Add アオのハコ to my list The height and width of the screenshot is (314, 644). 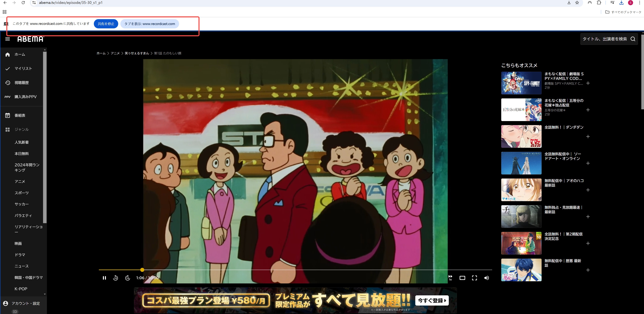pyautogui.click(x=588, y=190)
